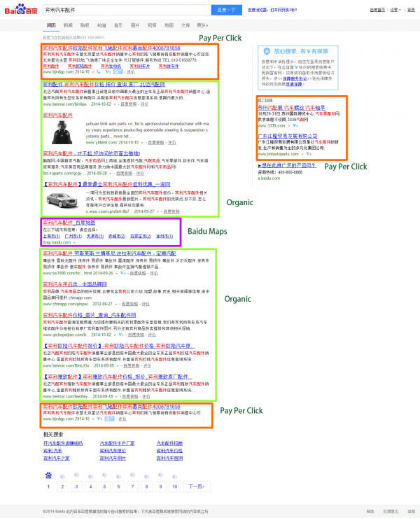Open related search 宾利汽车官网
The width and height of the screenshot is (420, 518).
tap(169, 458)
